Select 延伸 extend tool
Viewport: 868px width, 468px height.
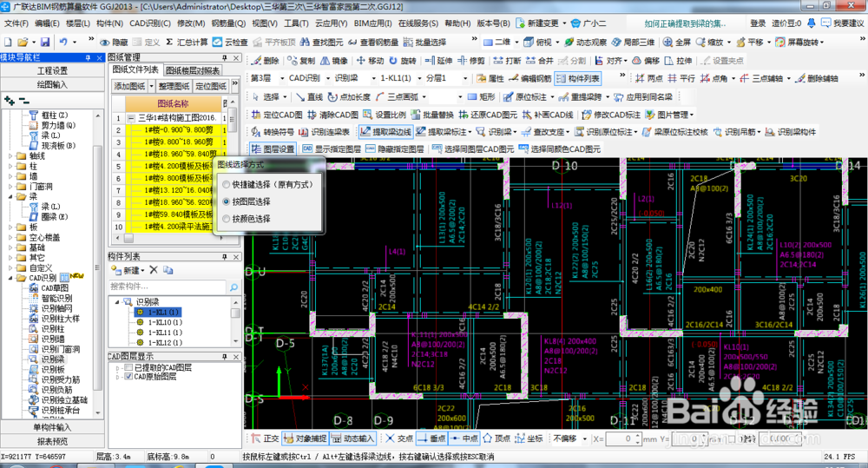tap(439, 61)
